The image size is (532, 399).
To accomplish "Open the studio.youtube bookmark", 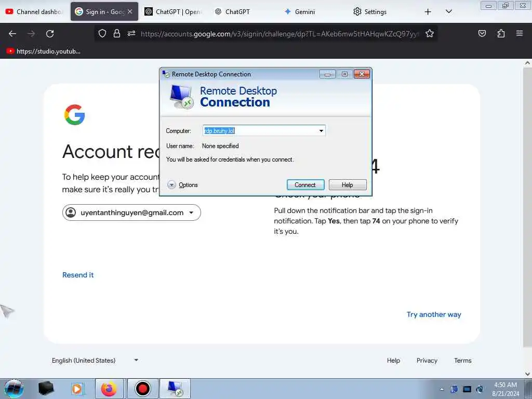I will click(44, 51).
